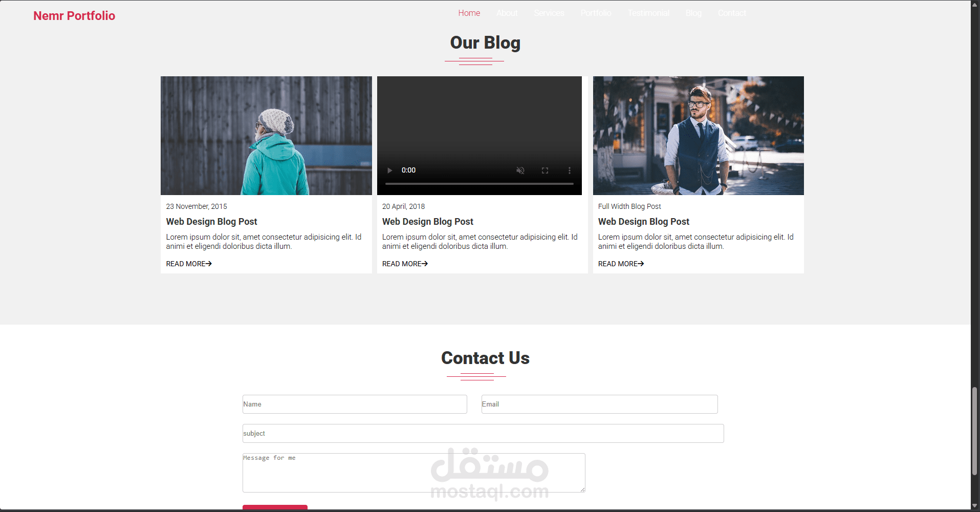Go to Home nav link
The width and height of the screenshot is (980, 512).
(469, 13)
